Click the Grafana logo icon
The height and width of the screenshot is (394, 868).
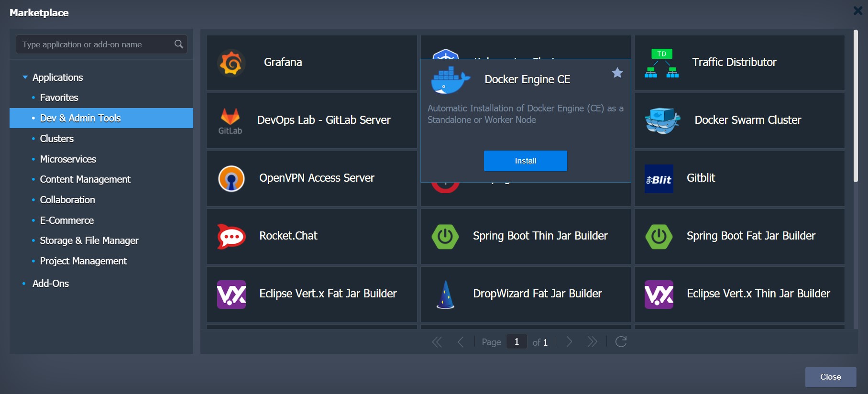click(231, 63)
